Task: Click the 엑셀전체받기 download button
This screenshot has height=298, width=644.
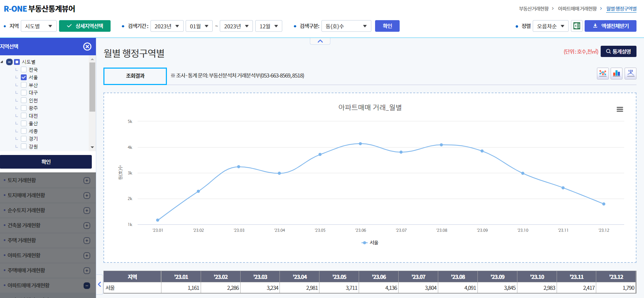Action: (611, 26)
